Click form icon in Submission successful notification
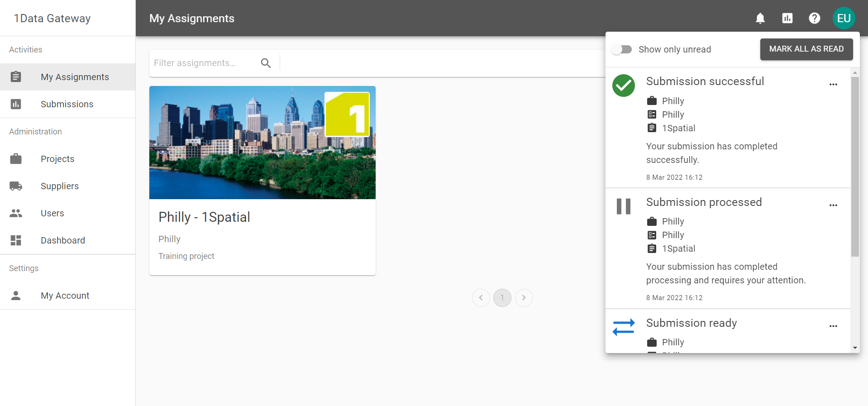 click(x=652, y=114)
